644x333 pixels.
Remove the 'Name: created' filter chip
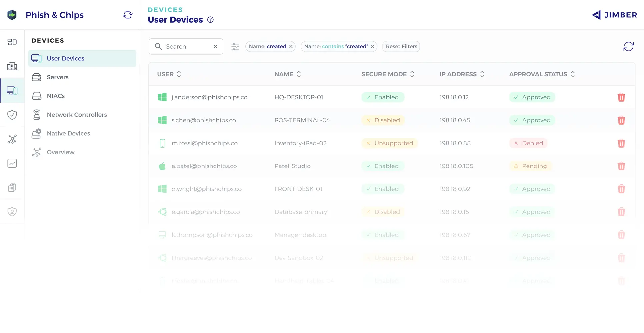point(291,47)
